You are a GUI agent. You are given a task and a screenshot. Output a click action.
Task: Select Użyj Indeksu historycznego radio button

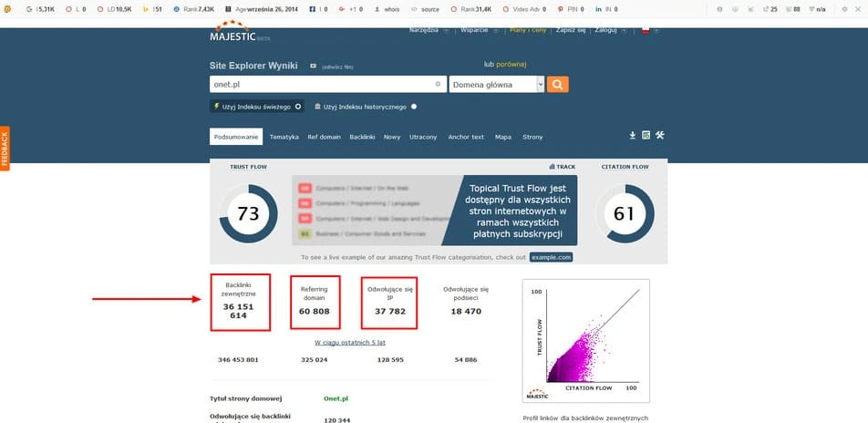pos(414,107)
